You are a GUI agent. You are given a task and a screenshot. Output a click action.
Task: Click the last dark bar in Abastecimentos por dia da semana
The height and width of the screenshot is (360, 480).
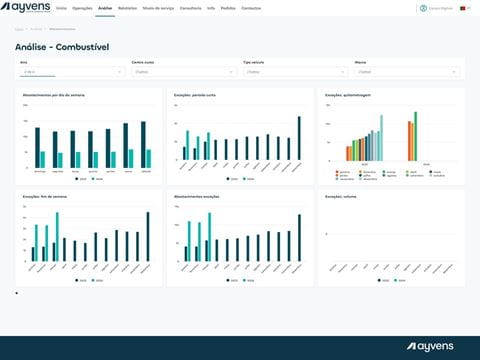click(x=143, y=145)
